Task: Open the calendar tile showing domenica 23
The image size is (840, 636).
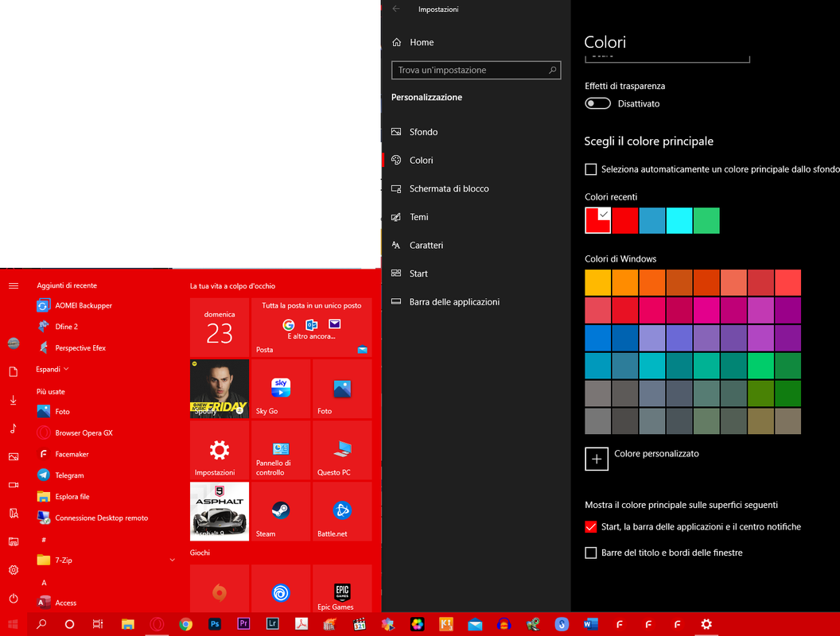Action: 220,328
